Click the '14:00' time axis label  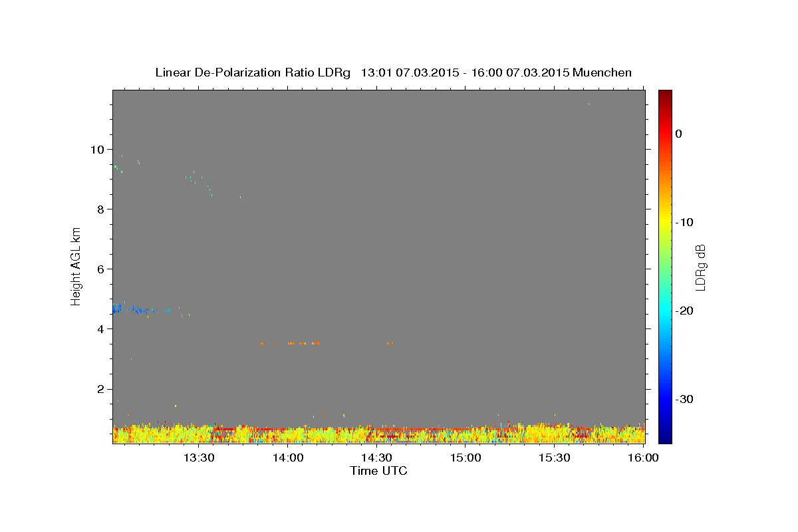[288, 458]
